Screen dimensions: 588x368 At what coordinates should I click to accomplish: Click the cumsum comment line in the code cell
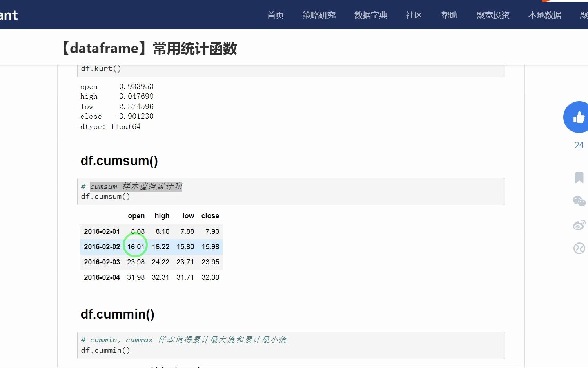(x=132, y=186)
